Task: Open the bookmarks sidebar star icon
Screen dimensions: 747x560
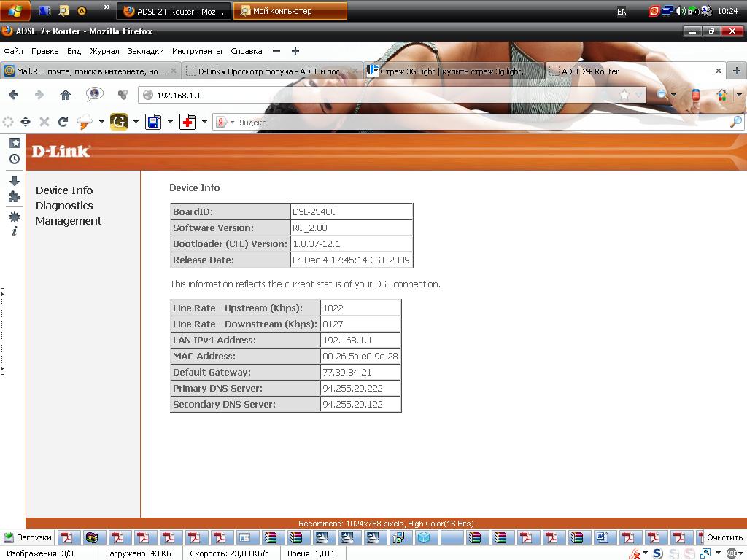Action: coord(14,144)
